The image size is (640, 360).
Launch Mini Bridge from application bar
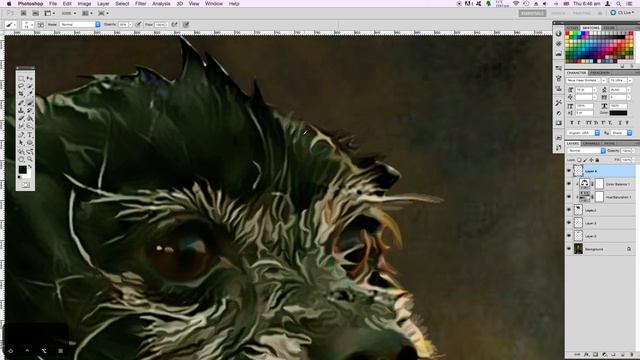tap(36, 13)
